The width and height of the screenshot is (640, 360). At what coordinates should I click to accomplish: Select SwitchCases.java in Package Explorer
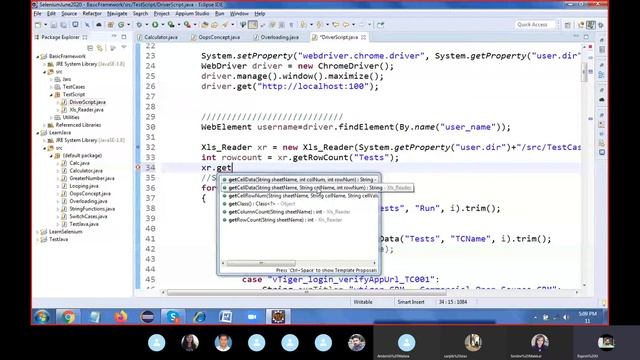[84, 216]
